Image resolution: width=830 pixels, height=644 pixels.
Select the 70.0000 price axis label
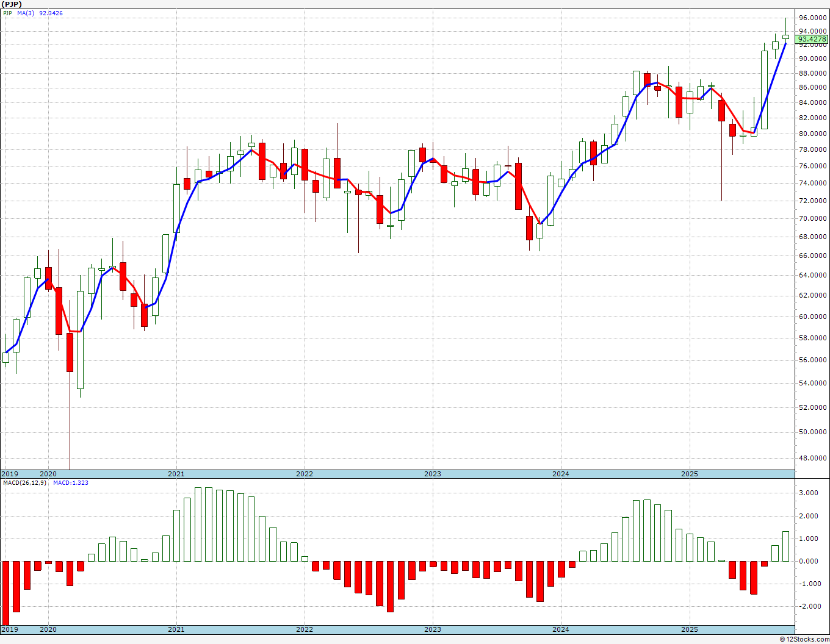point(813,218)
